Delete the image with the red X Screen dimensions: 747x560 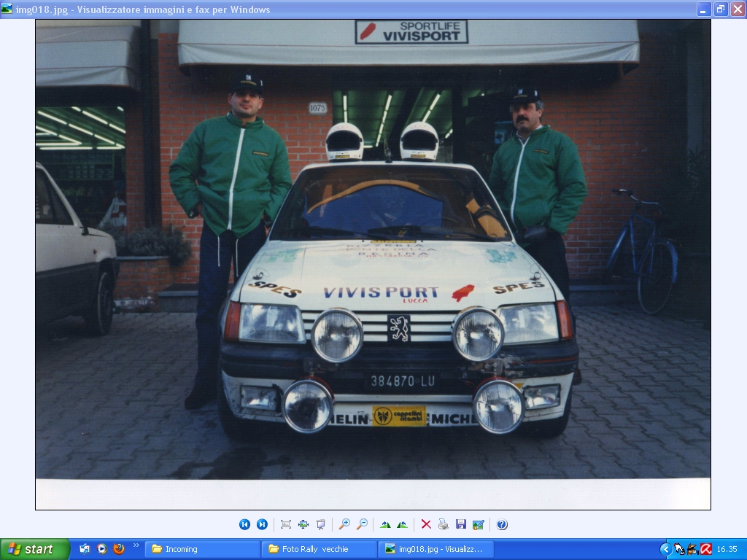coord(426,524)
